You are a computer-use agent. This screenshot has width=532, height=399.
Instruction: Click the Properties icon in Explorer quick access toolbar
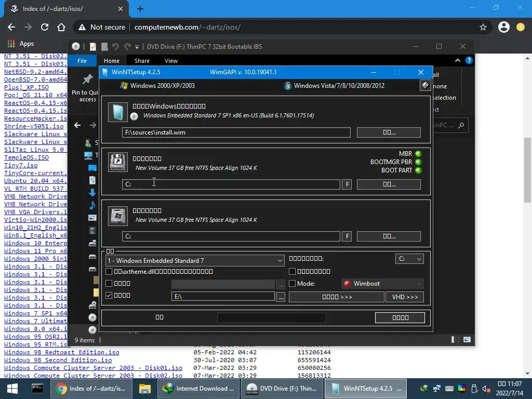92,46
